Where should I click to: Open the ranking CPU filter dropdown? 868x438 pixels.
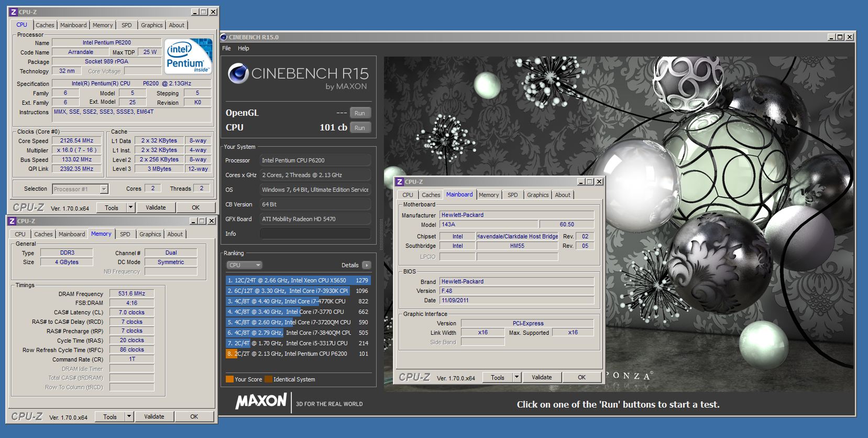pyautogui.click(x=244, y=265)
